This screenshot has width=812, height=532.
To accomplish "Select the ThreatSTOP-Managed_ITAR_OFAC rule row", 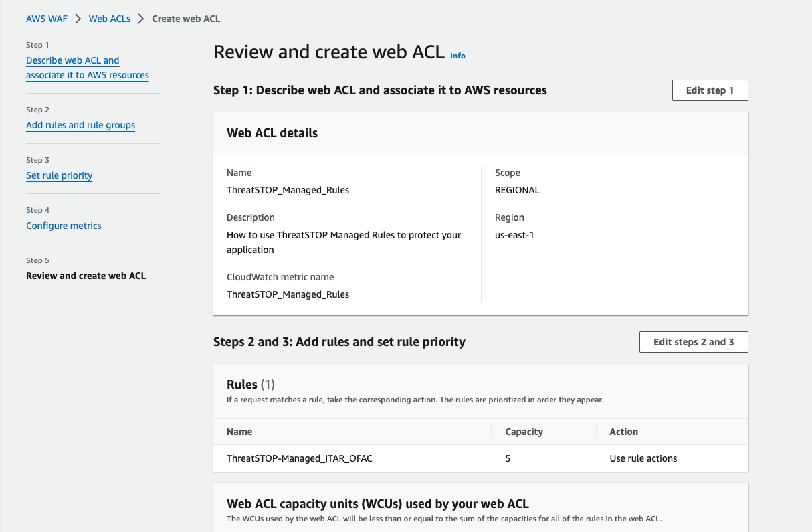I will point(298,458).
